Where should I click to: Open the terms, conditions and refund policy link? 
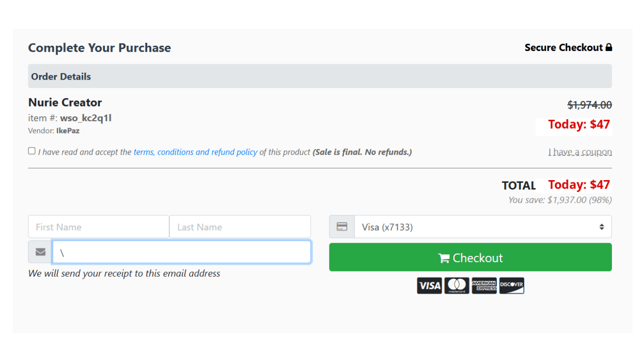pos(195,152)
